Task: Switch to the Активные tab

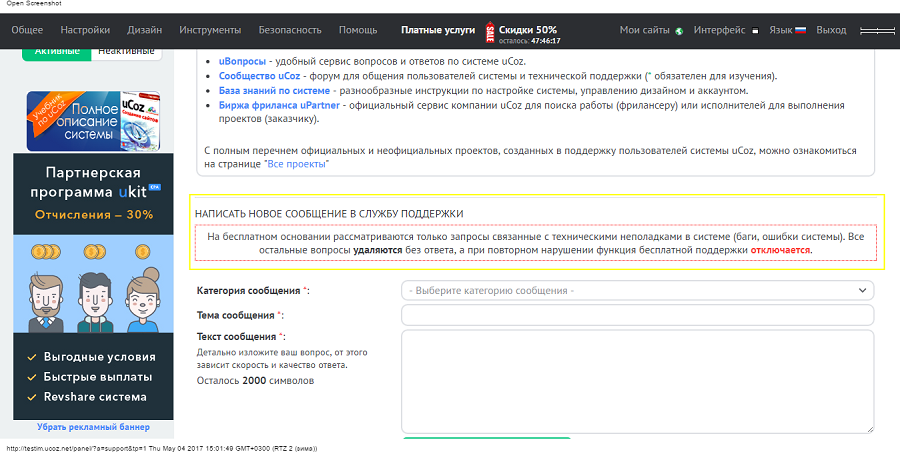Action: [x=57, y=52]
